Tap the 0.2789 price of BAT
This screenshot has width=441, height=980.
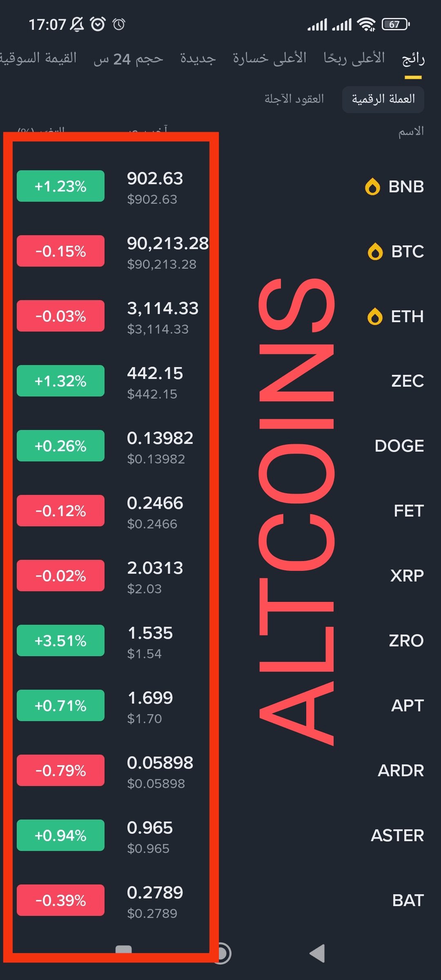pos(155,893)
